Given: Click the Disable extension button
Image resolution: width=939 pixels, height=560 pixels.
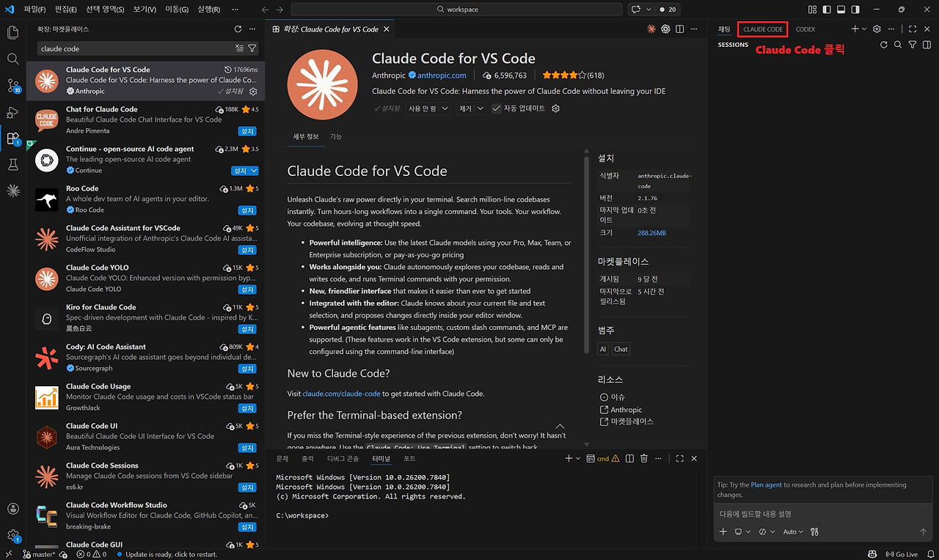Looking at the screenshot, I should pyautogui.click(x=422, y=108).
